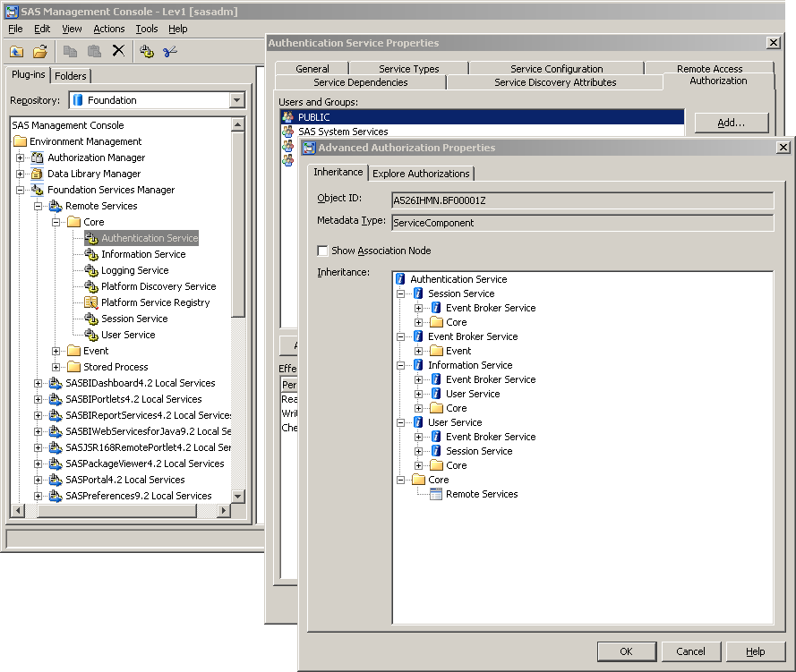Click OK in Advanced Authorization Properties
Viewport: 796px width, 672px height.
point(627,651)
